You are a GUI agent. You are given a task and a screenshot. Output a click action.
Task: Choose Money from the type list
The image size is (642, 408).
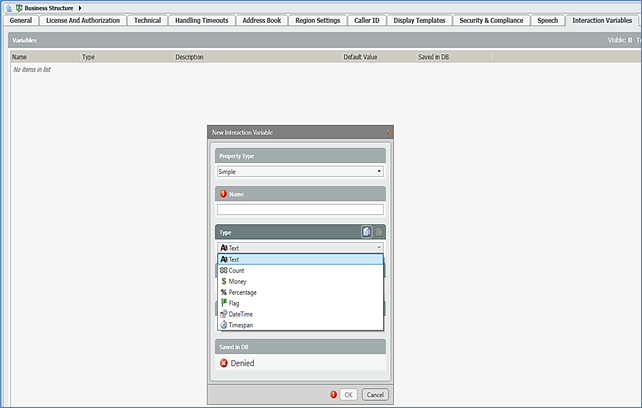tap(237, 281)
